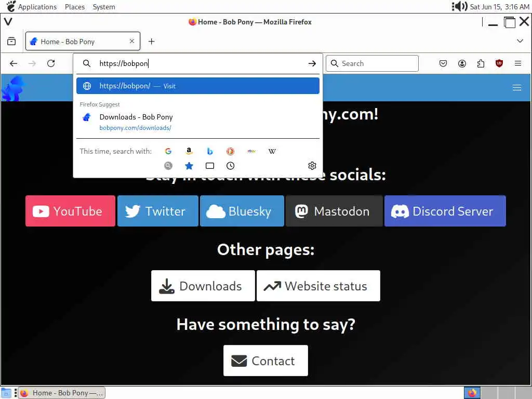The width and height of the screenshot is (532, 399).
Task: Open search settings gear in dropdown
Action: 312,166
